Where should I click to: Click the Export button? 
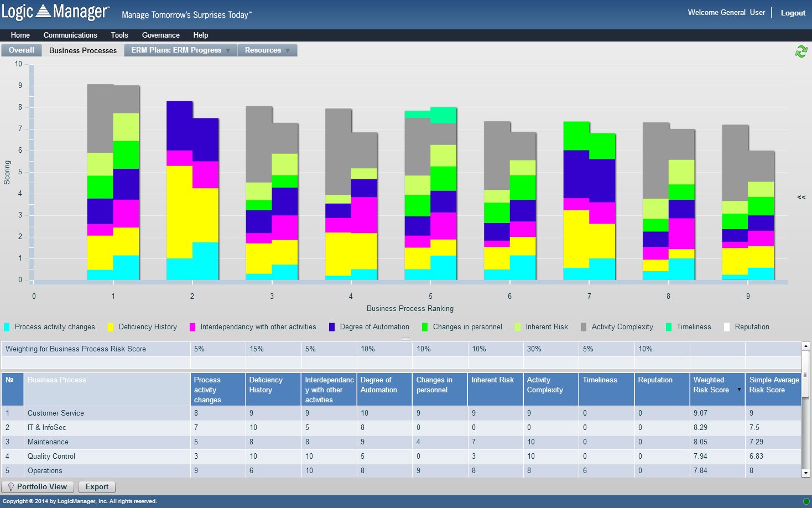pyautogui.click(x=97, y=486)
